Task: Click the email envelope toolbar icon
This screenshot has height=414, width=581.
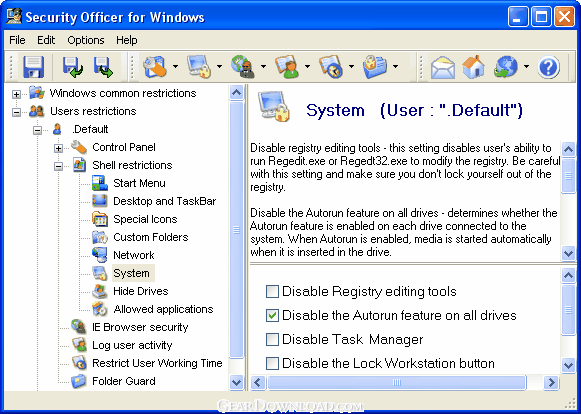Action: [x=443, y=67]
